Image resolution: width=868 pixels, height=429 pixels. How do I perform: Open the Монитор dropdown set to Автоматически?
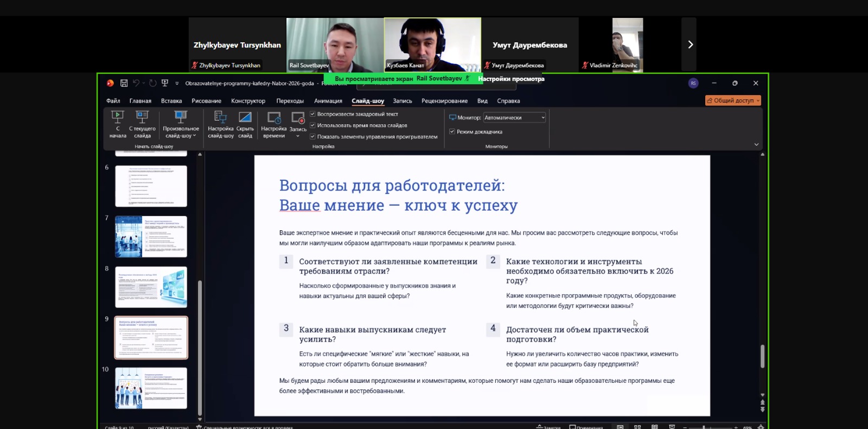(x=514, y=117)
